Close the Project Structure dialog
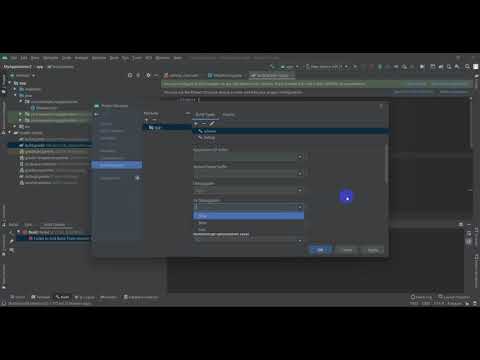The image size is (480, 360). pos(381,106)
